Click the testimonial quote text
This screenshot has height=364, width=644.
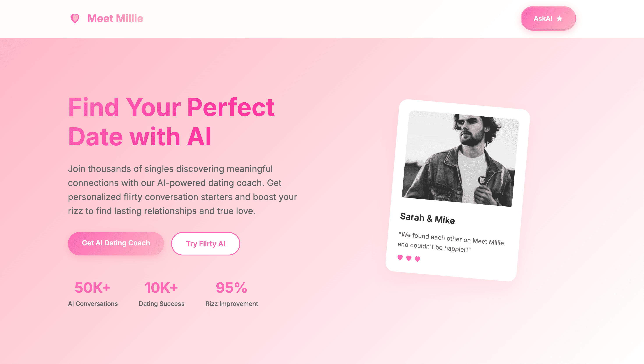451,242
